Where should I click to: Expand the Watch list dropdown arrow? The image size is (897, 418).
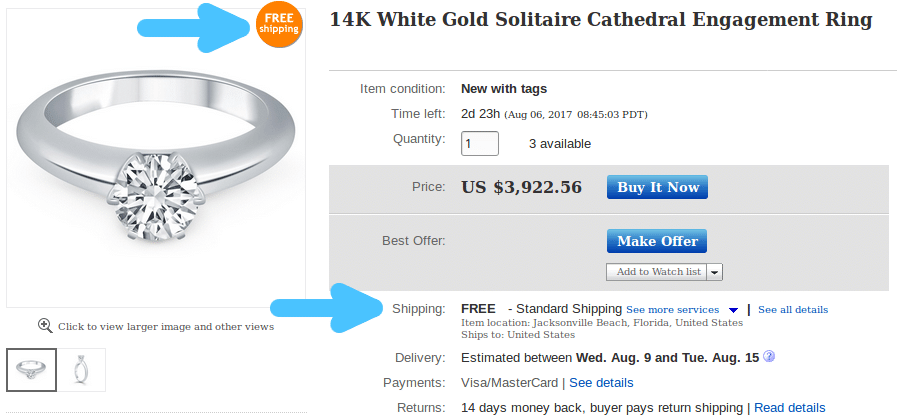pos(716,272)
